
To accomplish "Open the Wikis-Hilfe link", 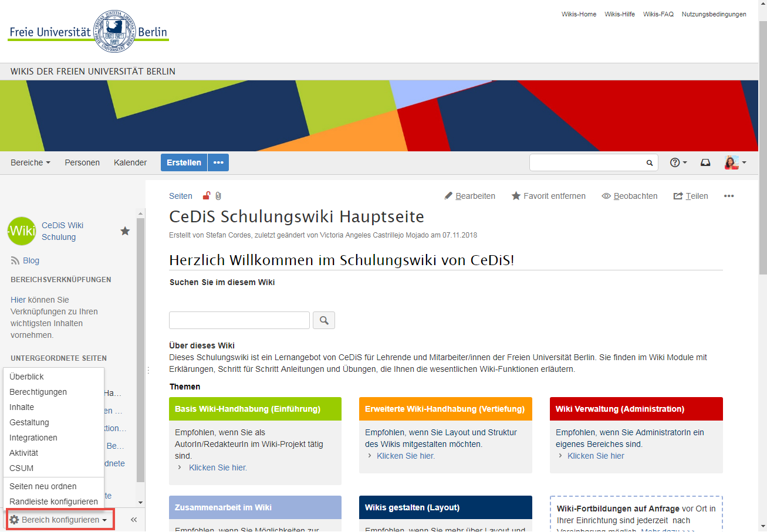I will [x=620, y=14].
